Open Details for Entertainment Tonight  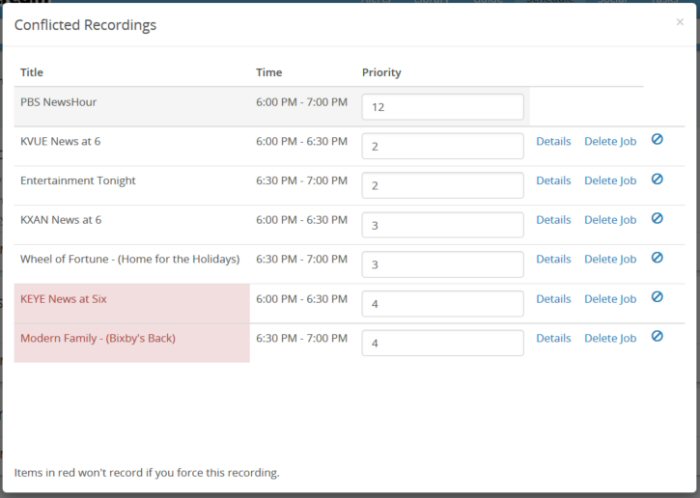[554, 181]
